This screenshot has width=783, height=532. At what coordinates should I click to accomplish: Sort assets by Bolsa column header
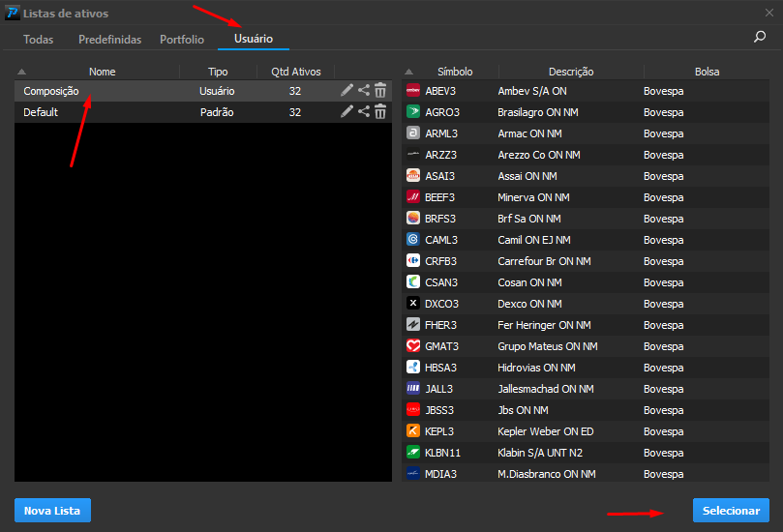(x=708, y=72)
